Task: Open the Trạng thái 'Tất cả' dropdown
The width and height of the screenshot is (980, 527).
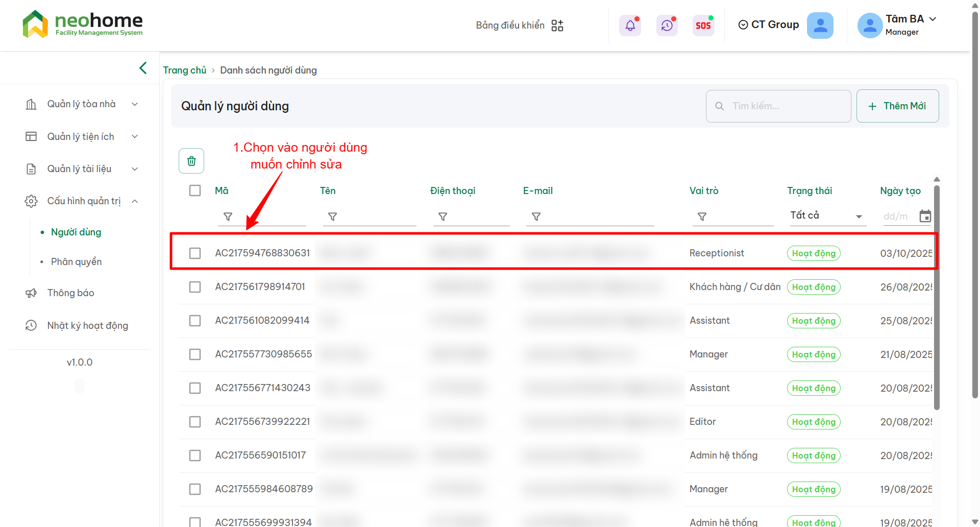Action: click(826, 216)
